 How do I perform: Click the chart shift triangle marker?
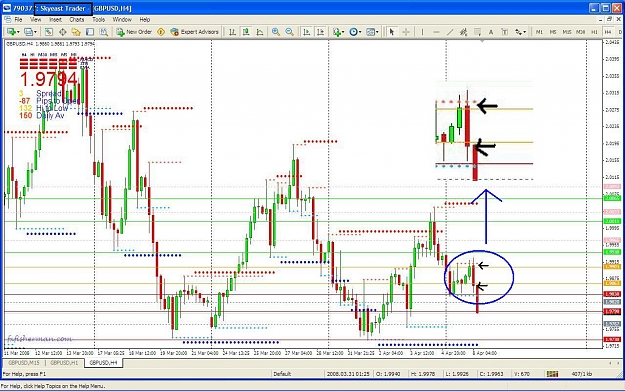click(482, 41)
